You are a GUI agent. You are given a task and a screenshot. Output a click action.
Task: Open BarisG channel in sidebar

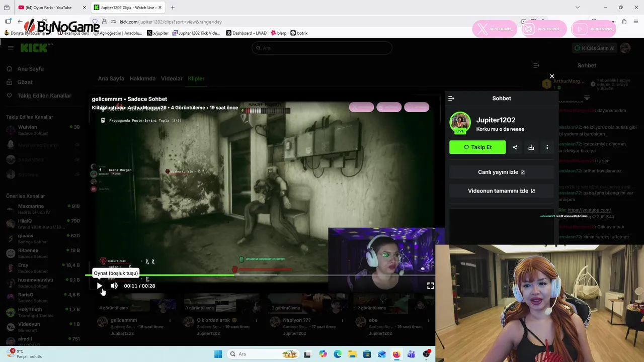43,297
